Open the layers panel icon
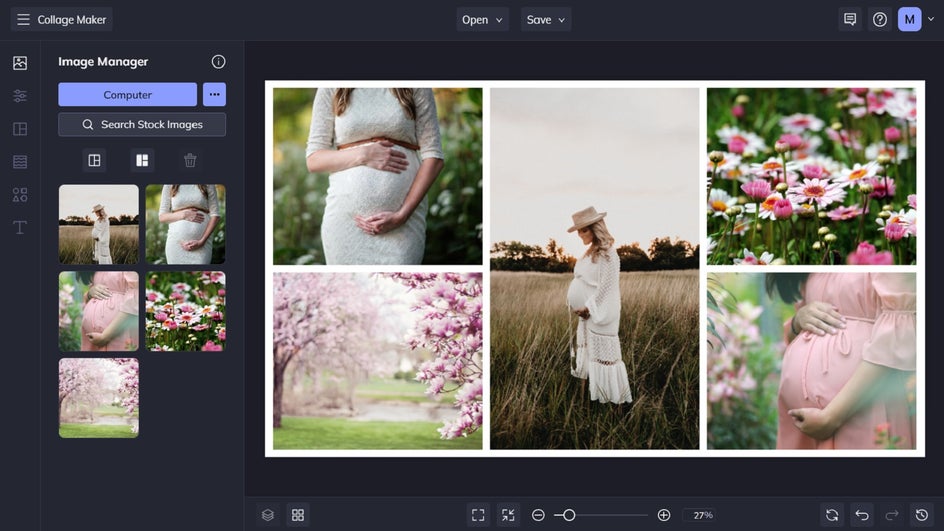The image size is (944, 531). (268, 515)
